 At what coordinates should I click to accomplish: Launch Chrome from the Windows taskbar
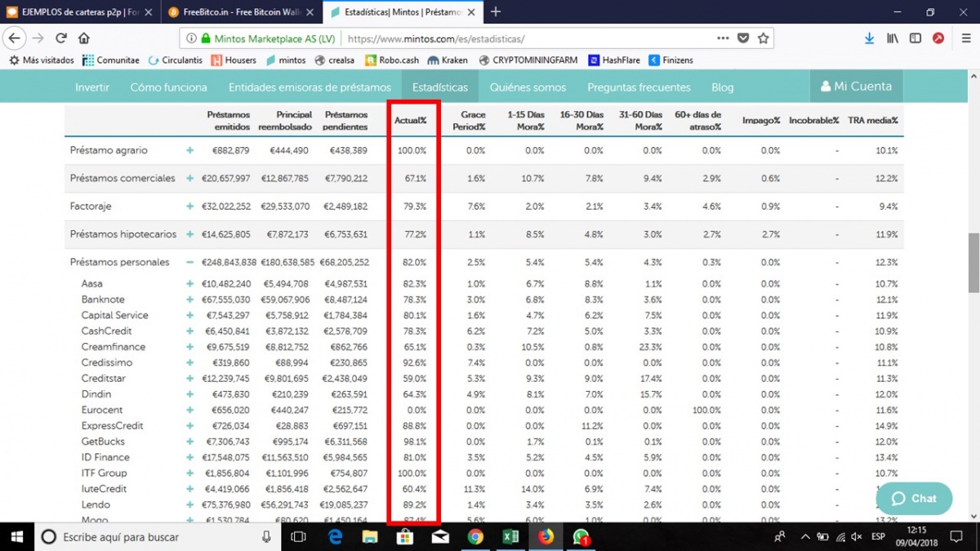(475, 537)
